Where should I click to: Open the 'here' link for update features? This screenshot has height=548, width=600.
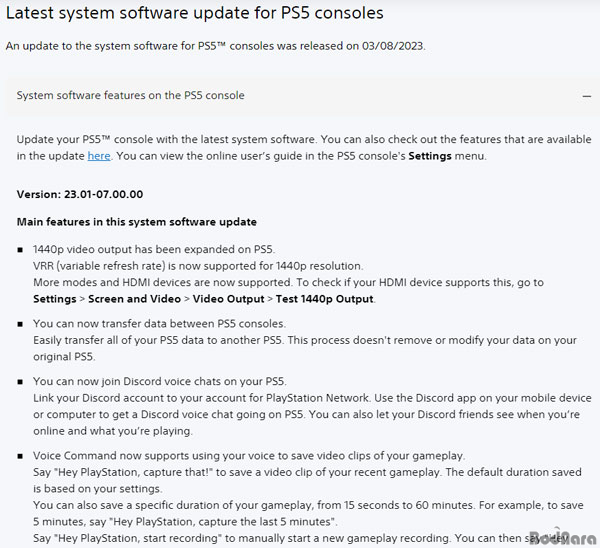99,156
